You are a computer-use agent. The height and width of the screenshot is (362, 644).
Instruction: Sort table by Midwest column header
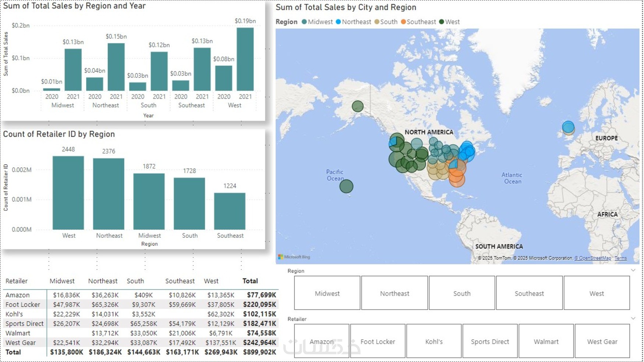[x=62, y=281]
